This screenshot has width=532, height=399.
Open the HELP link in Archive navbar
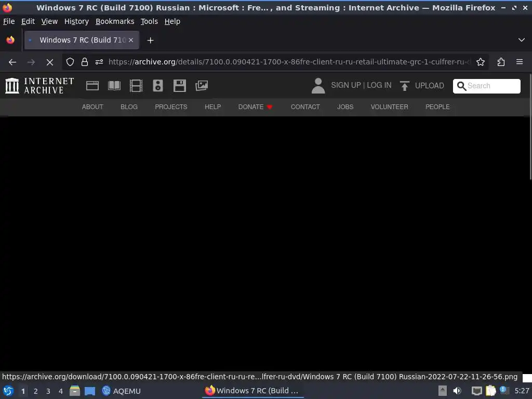click(x=212, y=107)
